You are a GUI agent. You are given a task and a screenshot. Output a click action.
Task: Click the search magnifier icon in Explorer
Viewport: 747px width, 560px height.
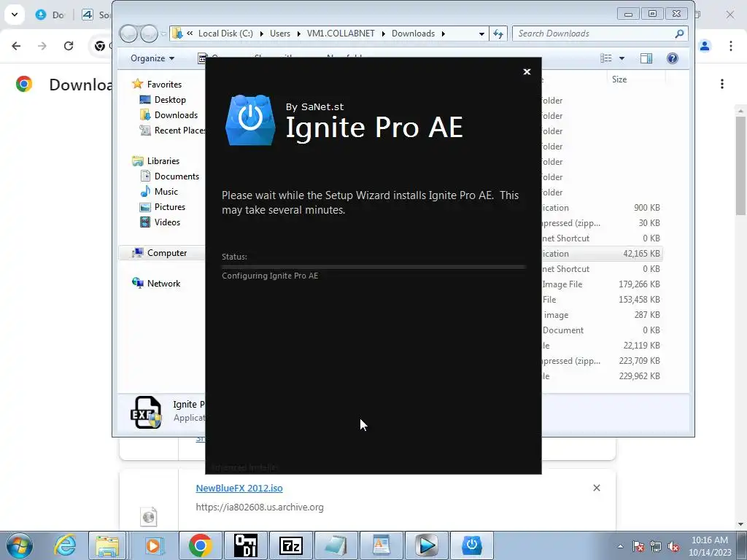(679, 34)
